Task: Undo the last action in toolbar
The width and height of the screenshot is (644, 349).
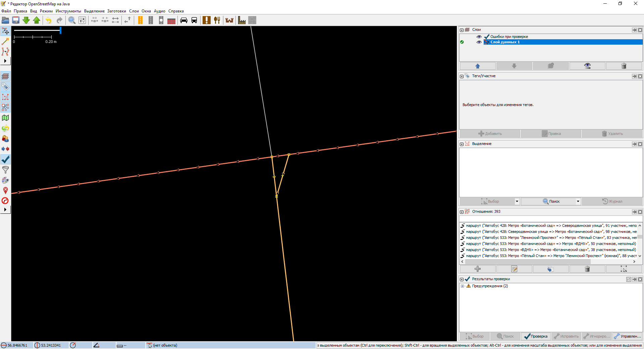Action: (49, 20)
